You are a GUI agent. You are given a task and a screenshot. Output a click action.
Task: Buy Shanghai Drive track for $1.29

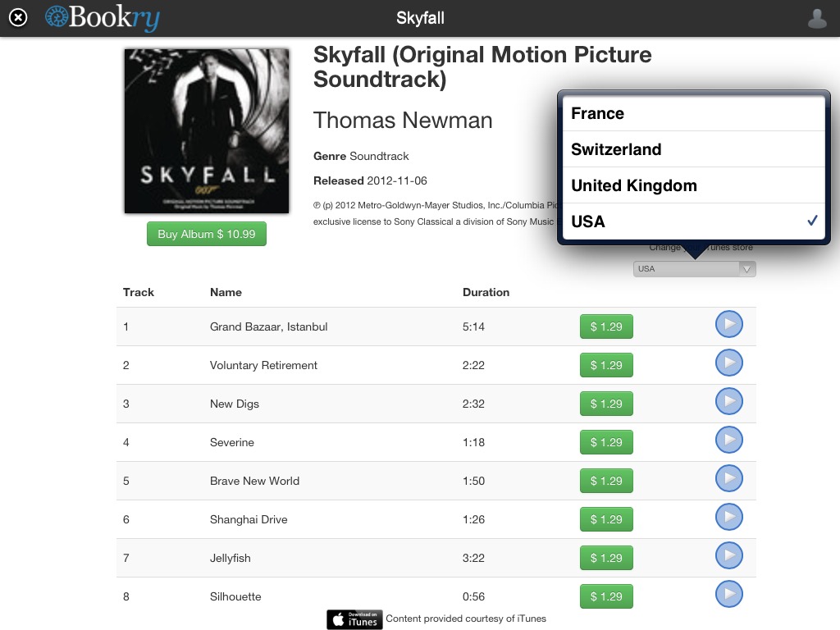pos(606,519)
